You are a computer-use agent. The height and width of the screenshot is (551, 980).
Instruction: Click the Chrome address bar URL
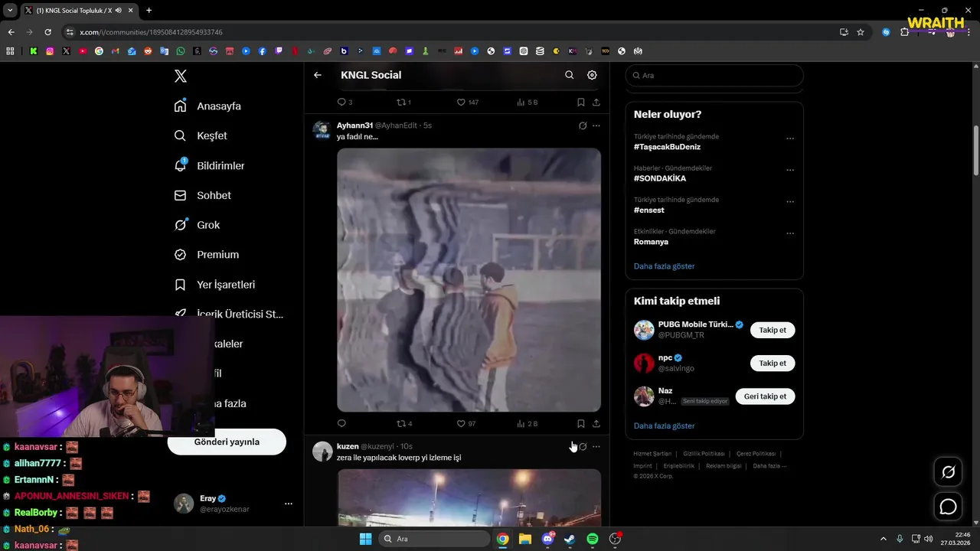[151, 32]
